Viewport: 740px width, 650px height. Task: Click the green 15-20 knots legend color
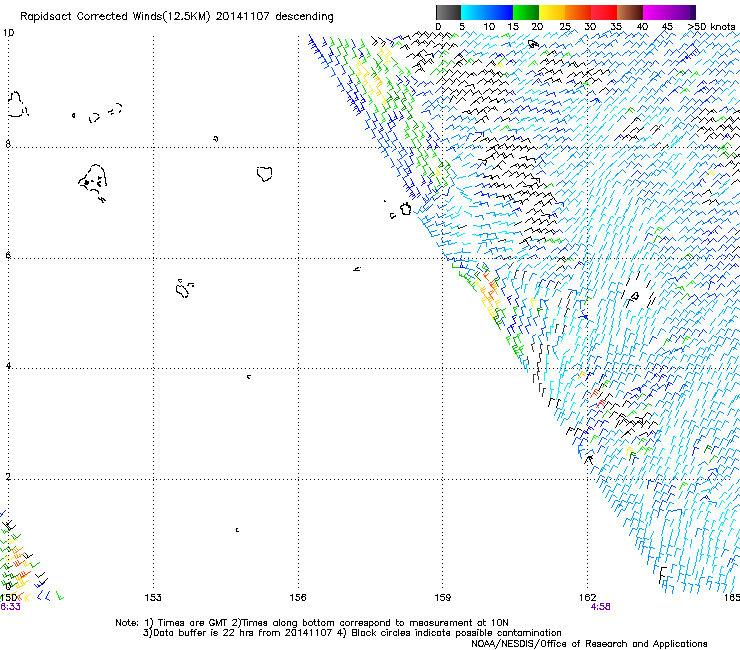point(526,12)
